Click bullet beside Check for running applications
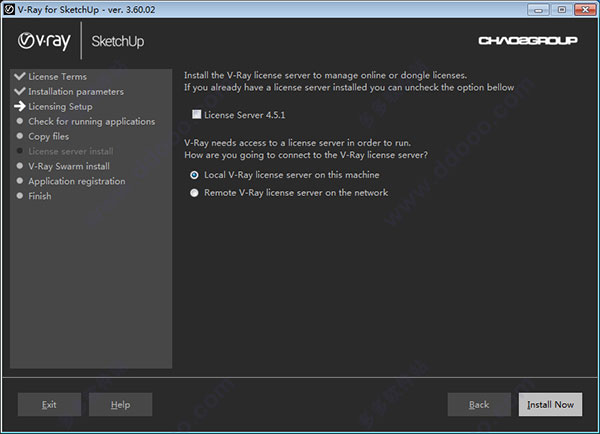Viewport: 600px width, 434px height. pos(20,121)
